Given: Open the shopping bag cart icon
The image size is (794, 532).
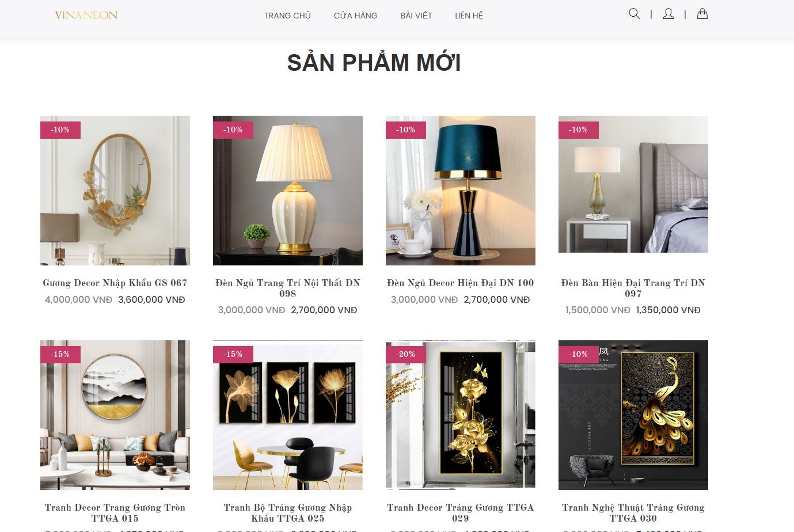Looking at the screenshot, I should 702,14.
